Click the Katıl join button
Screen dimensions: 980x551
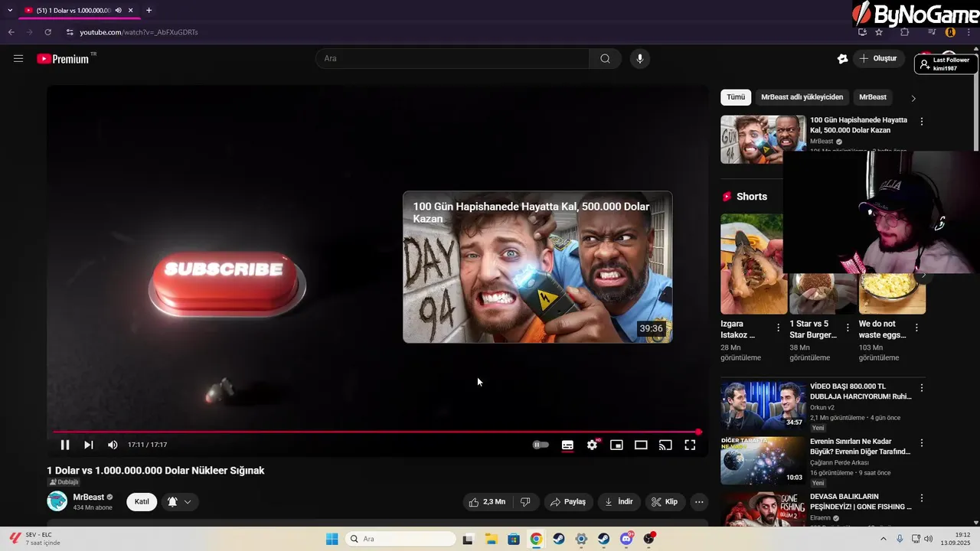click(142, 502)
